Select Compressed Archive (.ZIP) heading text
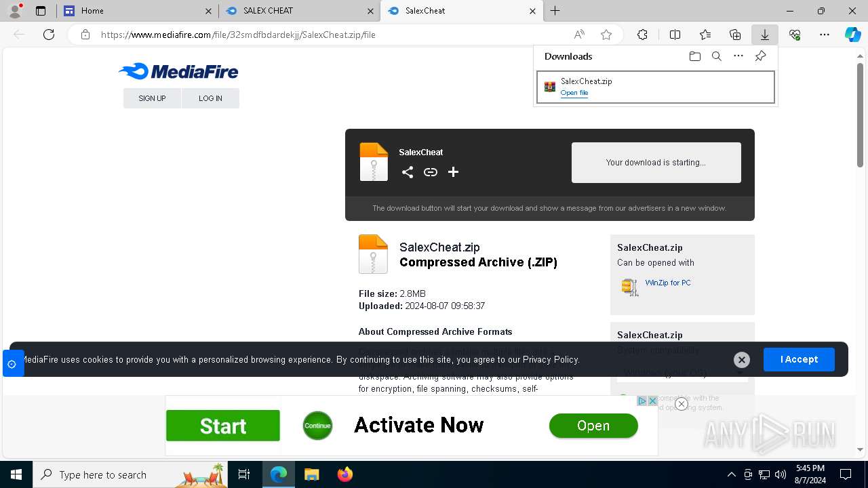This screenshot has height=488, width=868. 478,262
